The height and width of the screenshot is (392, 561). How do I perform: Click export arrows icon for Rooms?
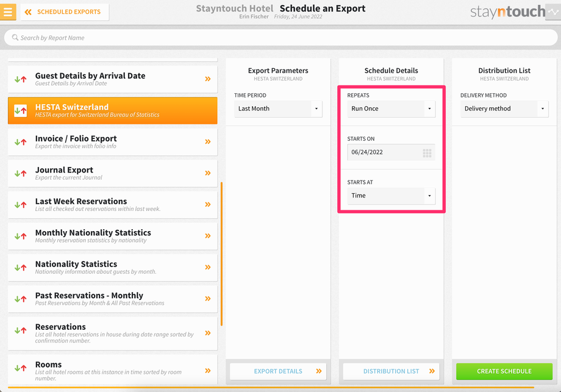click(x=20, y=368)
